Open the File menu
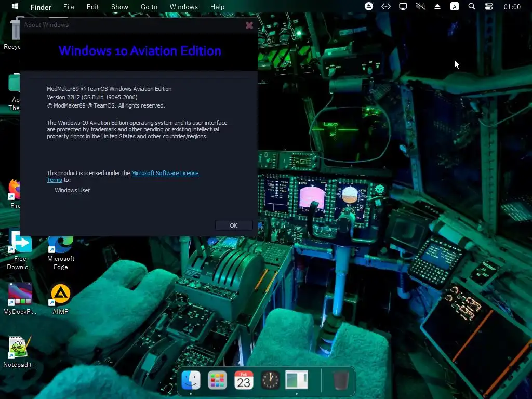The image size is (532, 399). pyautogui.click(x=69, y=7)
